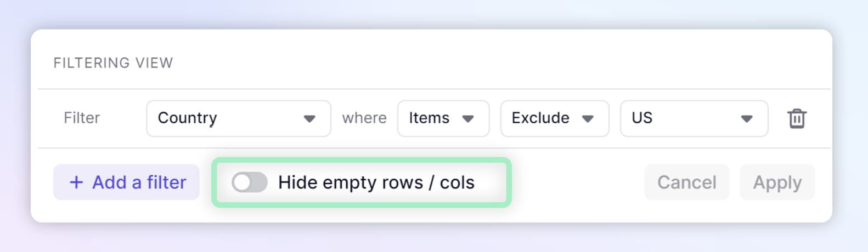Select the Country text in the first combo box
The image size is (868, 252).
[188, 118]
